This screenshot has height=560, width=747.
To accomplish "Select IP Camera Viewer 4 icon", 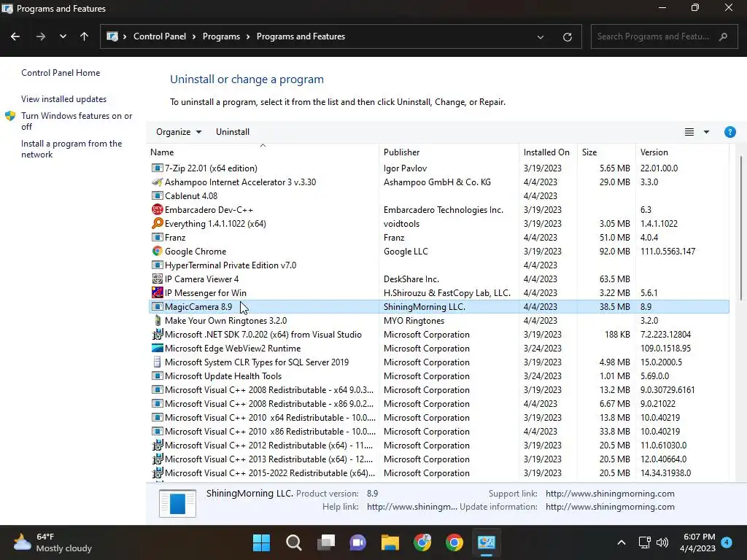I will coord(158,279).
